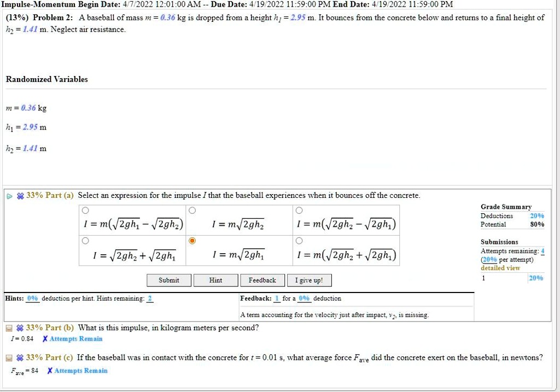Click the "Attempts remaining: 4" link
This screenshot has height=392, width=560.
pyautogui.click(x=543, y=251)
